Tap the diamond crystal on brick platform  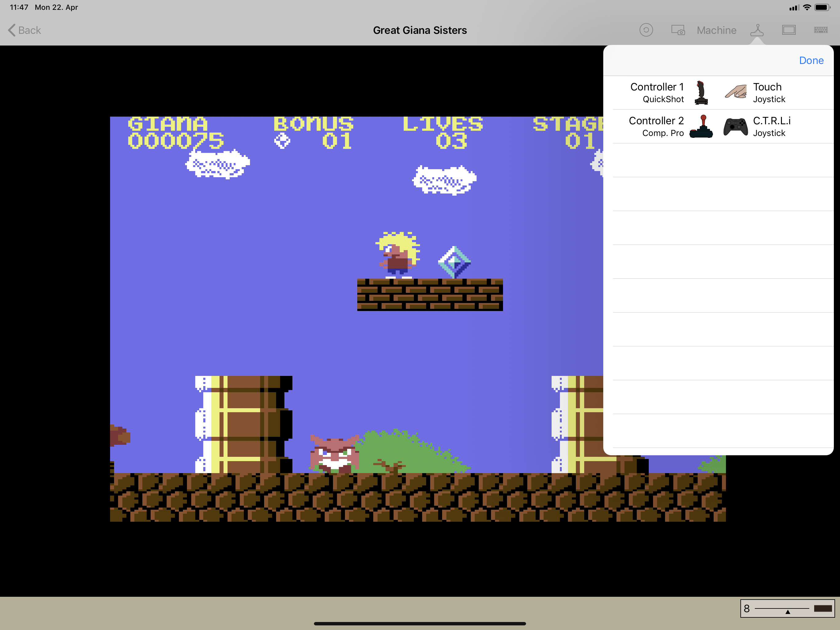[454, 262]
